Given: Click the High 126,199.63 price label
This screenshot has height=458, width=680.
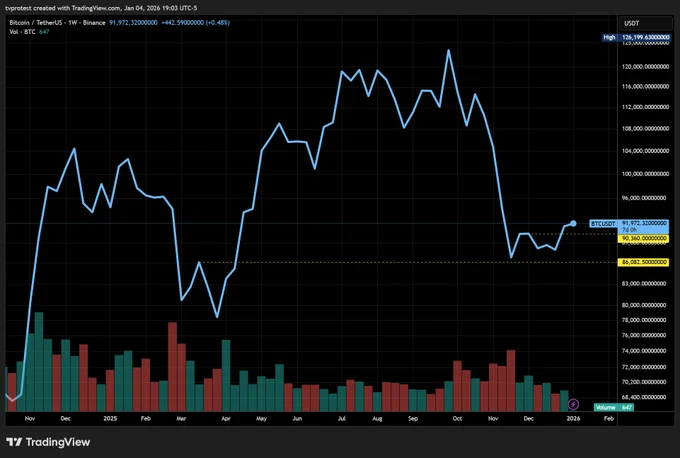Looking at the screenshot, I should pyautogui.click(x=636, y=37).
